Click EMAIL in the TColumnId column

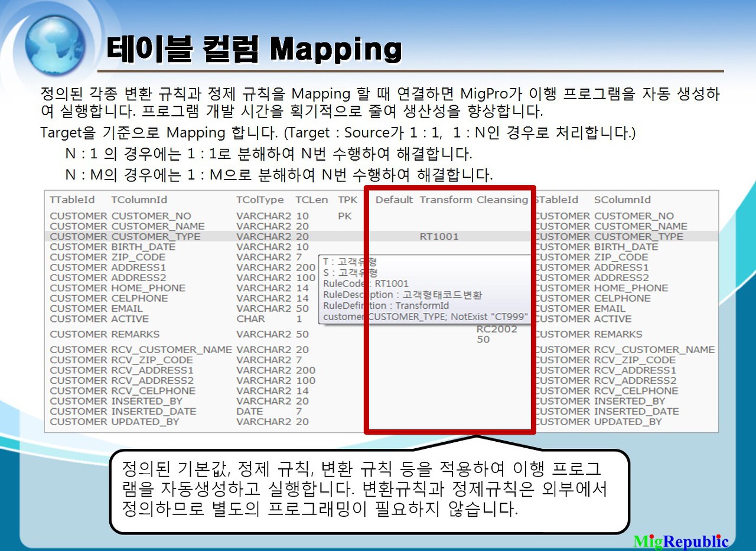(x=127, y=308)
